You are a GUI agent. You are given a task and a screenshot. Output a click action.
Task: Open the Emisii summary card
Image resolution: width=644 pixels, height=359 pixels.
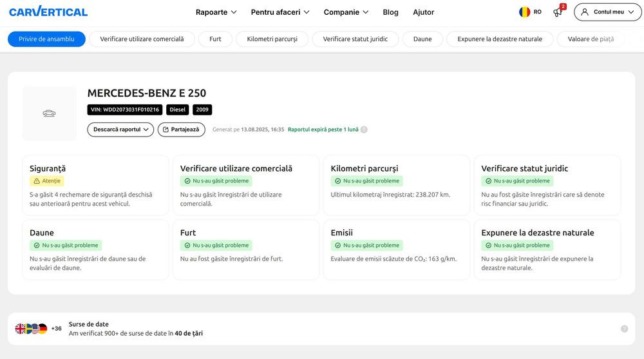pos(398,249)
